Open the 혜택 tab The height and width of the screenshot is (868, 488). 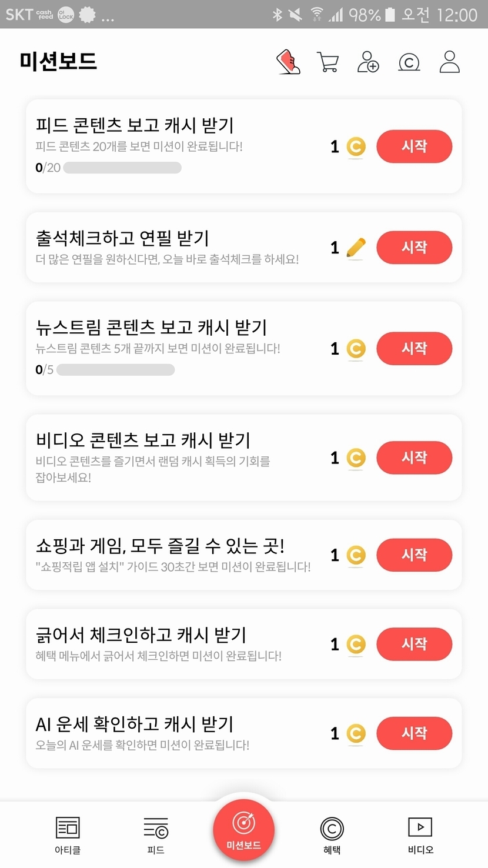tap(332, 834)
